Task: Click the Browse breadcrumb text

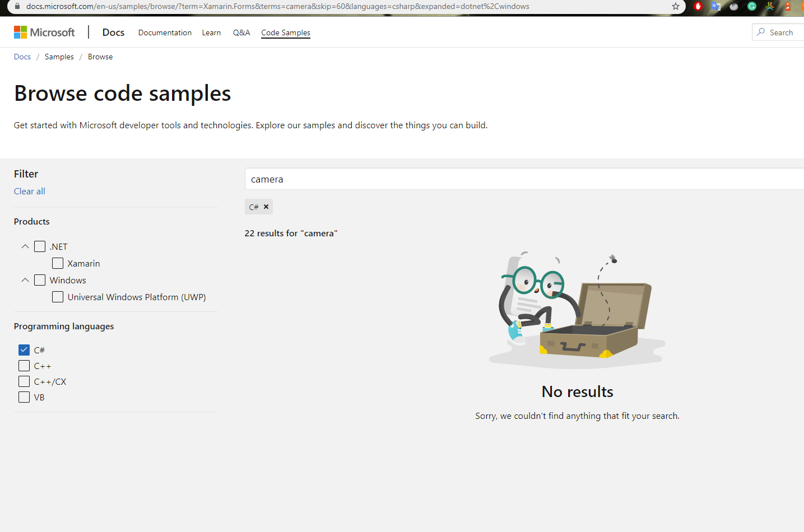Action: [100, 57]
